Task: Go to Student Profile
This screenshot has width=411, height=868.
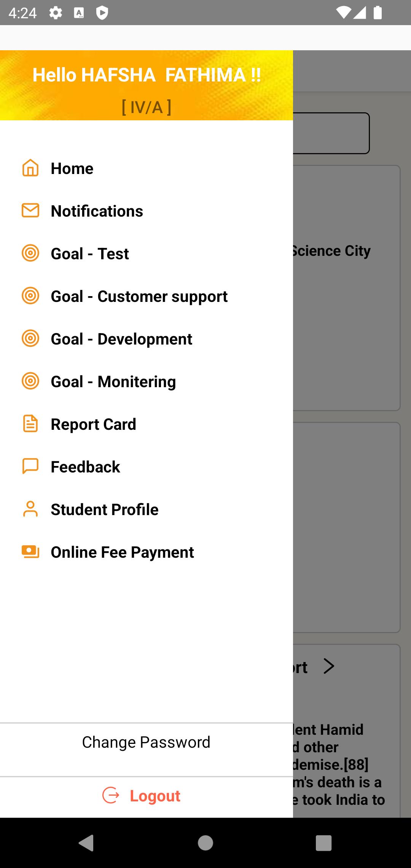Action: point(105,509)
